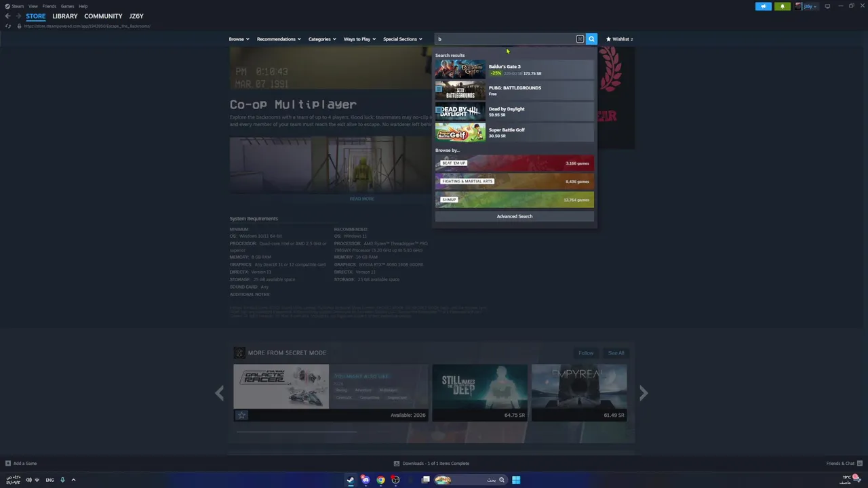Image resolution: width=868 pixels, height=488 pixels.
Task: Browse by SHMUP tag
Action: point(515,199)
